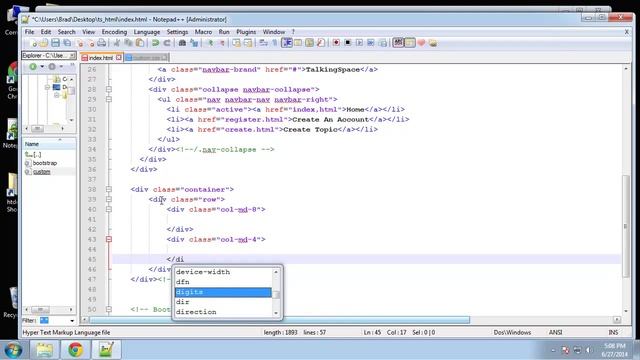The height and width of the screenshot is (360, 640).
Task: Click editor horizontal scrollbar thumb
Action: tap(279, 320)
